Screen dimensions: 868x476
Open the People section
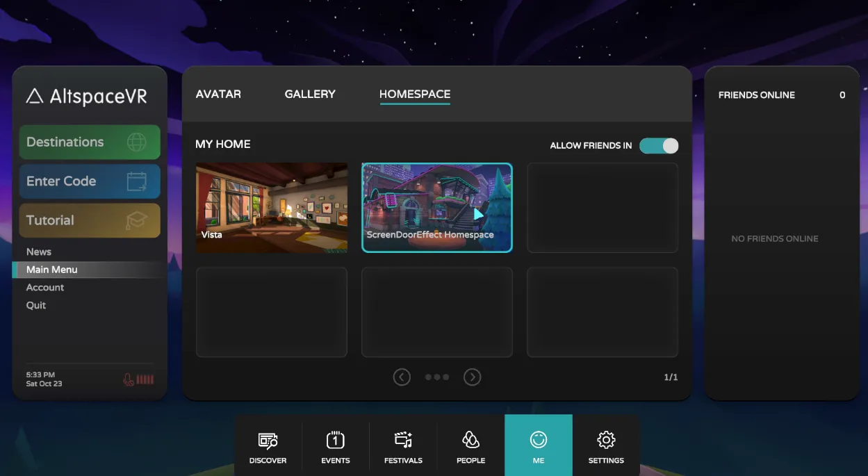coord(470,445)
